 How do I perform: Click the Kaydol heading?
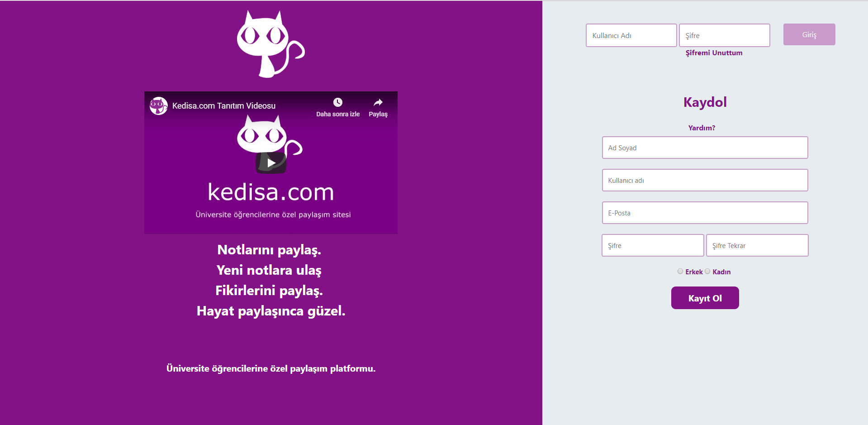click(705, 102)
